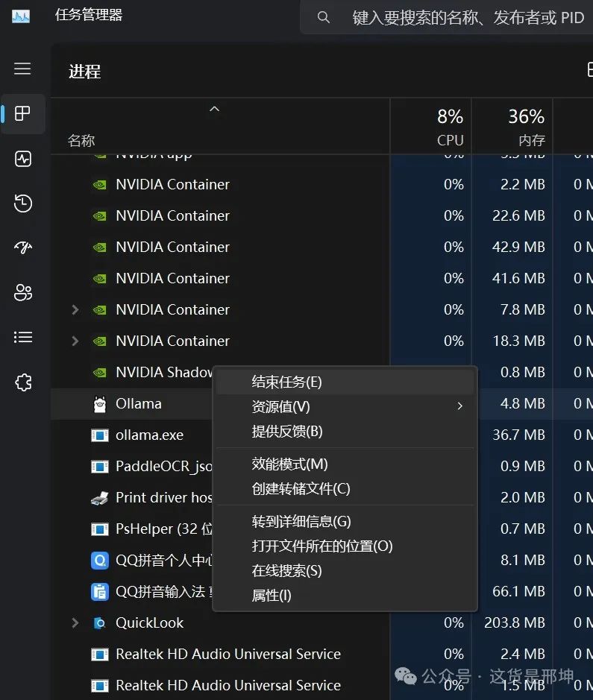Open the Performance sidebar icon
Screen dimensions: 593x700
(x=23, y=159)
